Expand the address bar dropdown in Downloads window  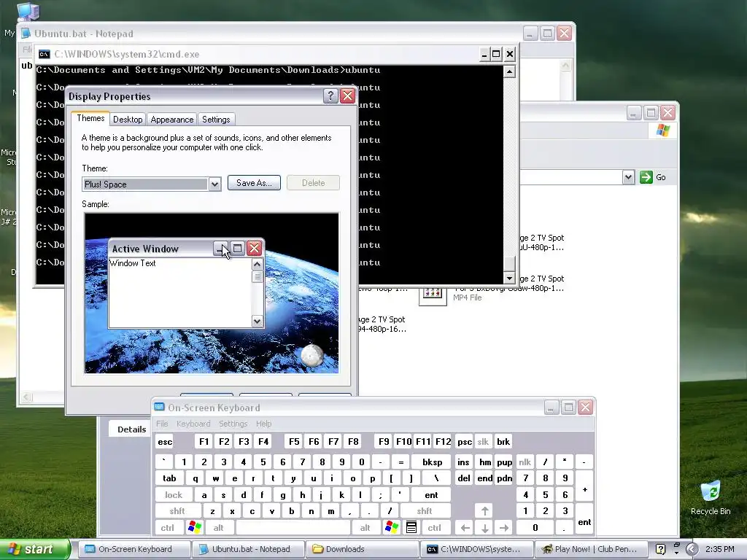click(628, 177)
